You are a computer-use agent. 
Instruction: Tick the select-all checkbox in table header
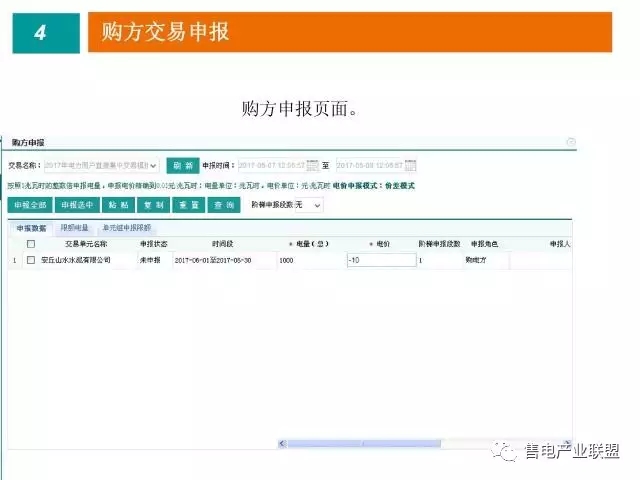click(31, 243)
